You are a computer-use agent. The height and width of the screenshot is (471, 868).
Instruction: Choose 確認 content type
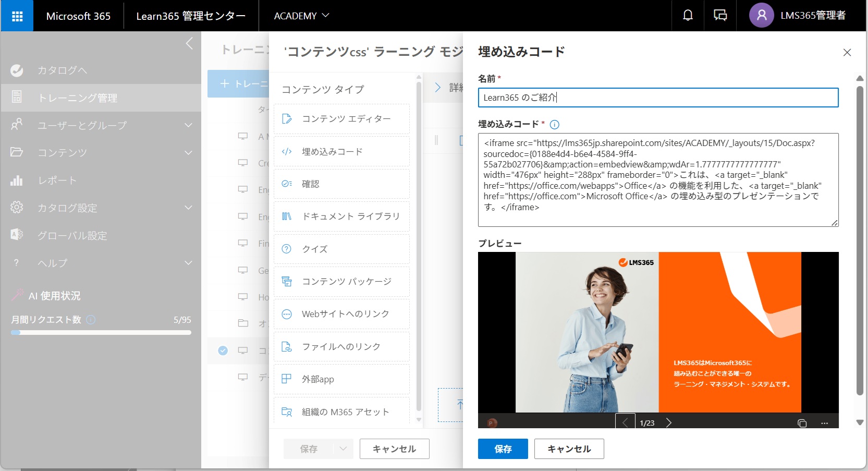coord(341,184)
